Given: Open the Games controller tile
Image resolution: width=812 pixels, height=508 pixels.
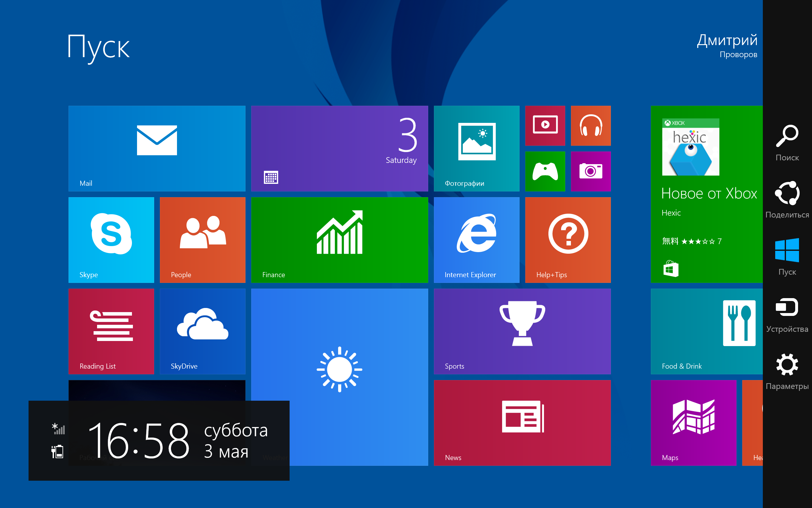Looking at the screenshot, I should (545, 171).
